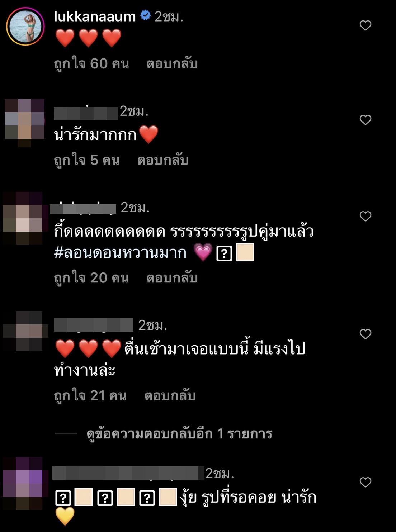Screen dimensions: 396x532
Task: Tap the blue verified badge
Action: (145, 15)
